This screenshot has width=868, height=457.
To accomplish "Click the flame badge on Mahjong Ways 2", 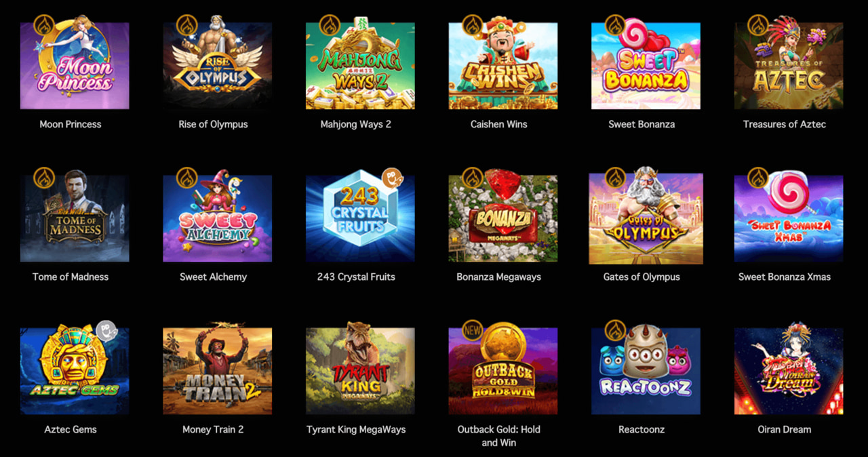I will tap(330, 26).
